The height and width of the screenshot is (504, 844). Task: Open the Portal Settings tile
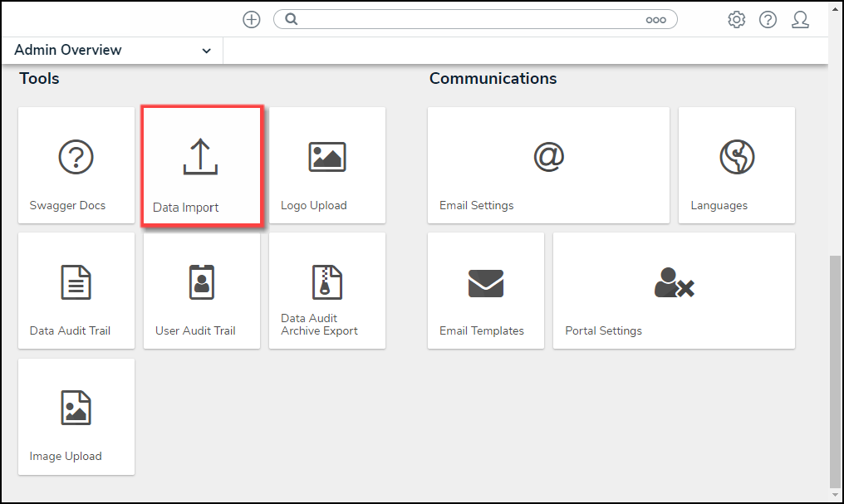pos(673,290)
